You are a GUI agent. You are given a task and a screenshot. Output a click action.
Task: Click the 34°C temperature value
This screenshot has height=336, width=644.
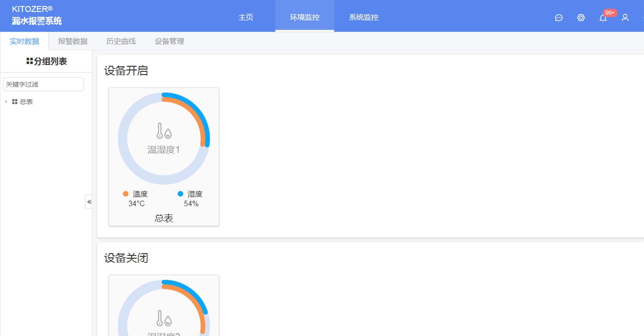[137, 203]
